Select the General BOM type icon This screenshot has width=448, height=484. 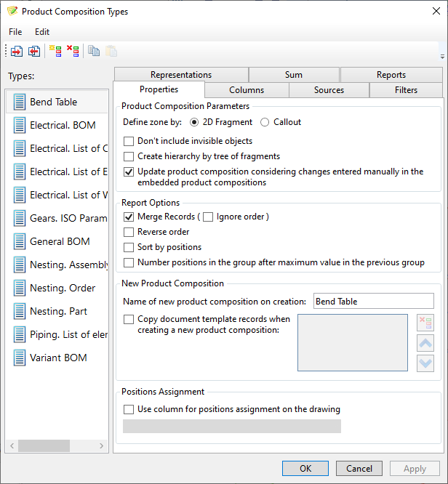click(20, 241)
